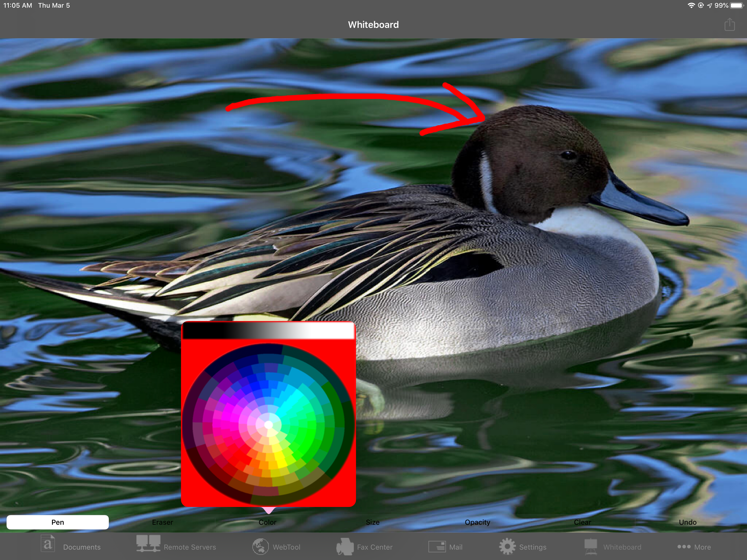Select the Whiteboard tab icon
Image resolution: width=747 pixels, height=560 pixels.
(591, 547)
